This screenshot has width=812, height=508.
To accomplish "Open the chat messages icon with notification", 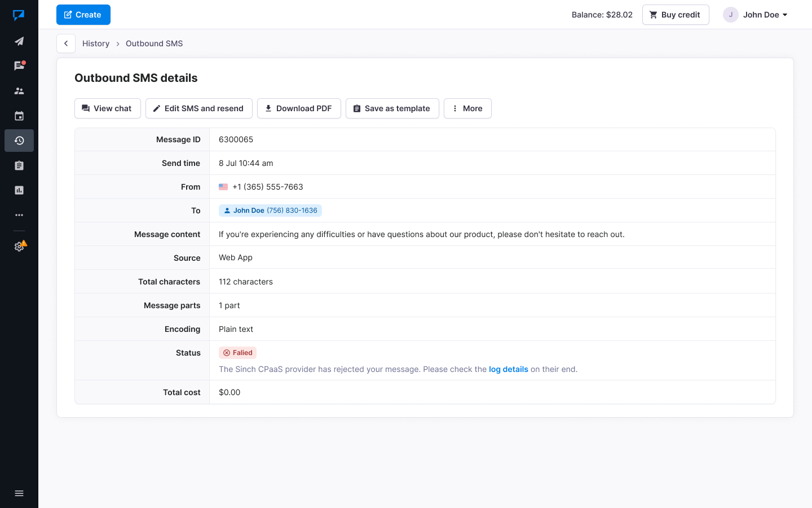I will [x=19, y=66].
